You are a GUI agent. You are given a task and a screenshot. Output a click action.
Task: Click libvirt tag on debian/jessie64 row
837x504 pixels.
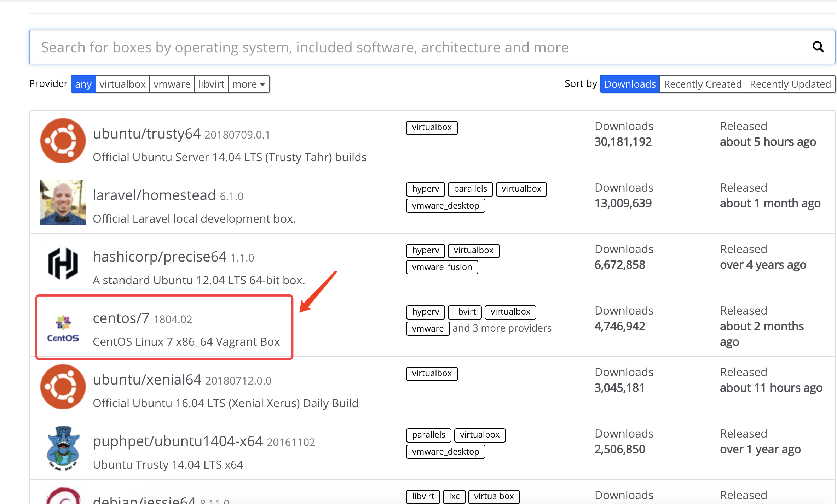click(423, 497)
